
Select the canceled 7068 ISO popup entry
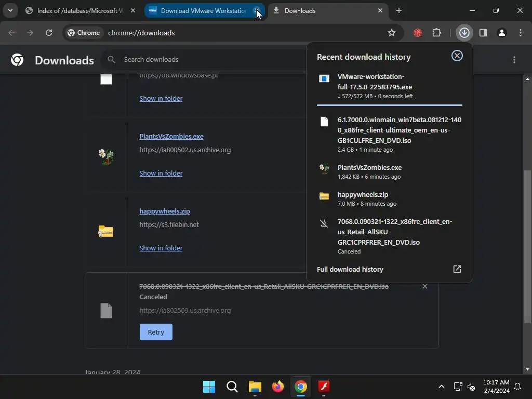point(389,236)
